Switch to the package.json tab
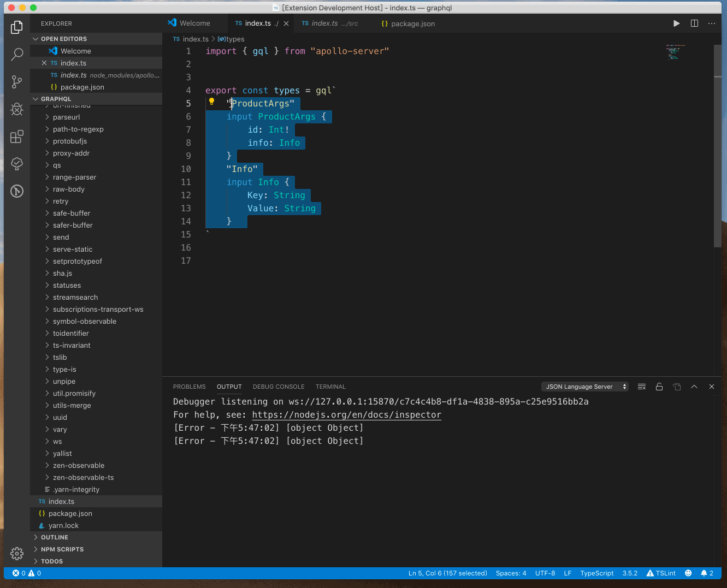 408,23
